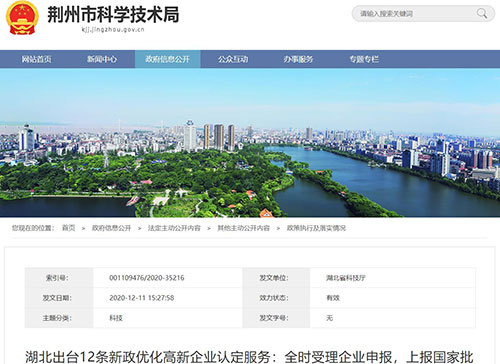Viewport: 500px width, 364px height.
Task: Go to 其他主动公开内容 breadcrumb link
Action: pos(243,228)
